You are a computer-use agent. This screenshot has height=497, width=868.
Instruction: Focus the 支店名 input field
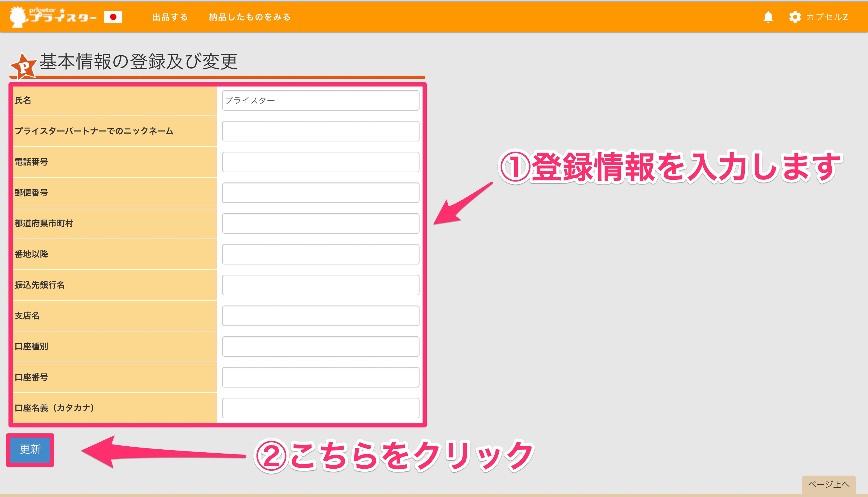coord(321,315)
